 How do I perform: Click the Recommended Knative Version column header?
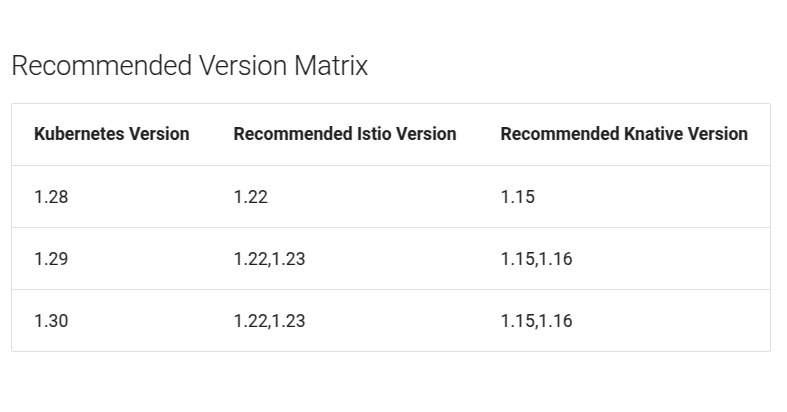624,134
